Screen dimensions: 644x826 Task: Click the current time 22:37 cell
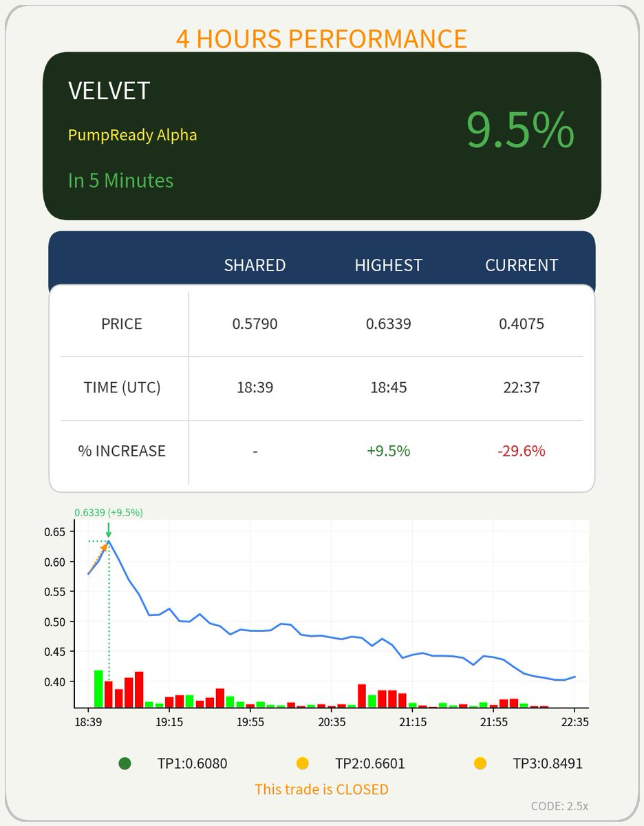(x=522, y=388)
